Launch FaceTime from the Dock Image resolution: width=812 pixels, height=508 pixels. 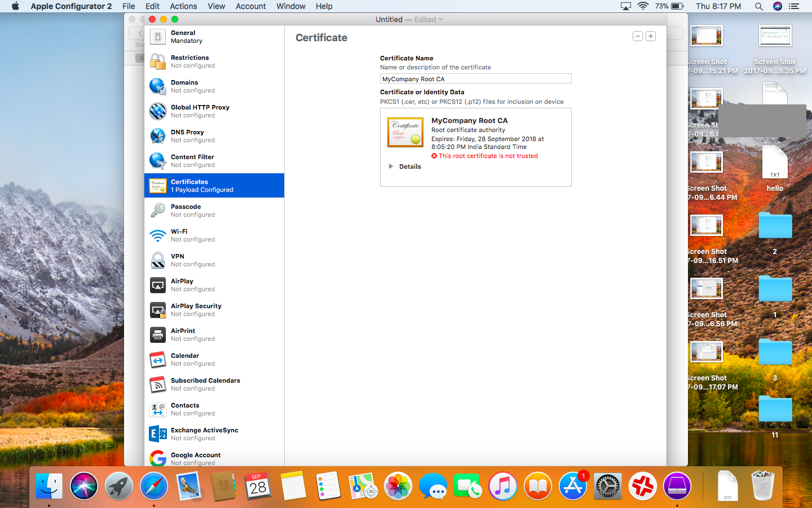pyautogui.click(x=468, y=486)
